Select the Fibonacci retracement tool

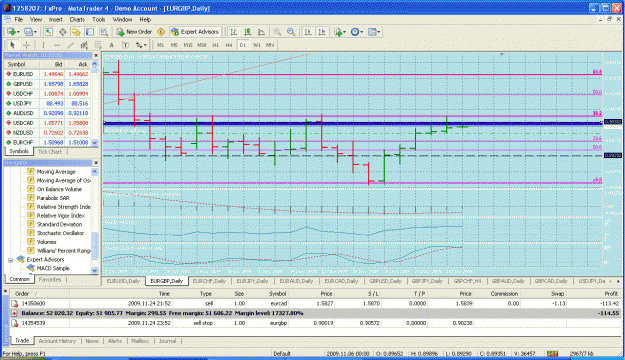[98, 45]
